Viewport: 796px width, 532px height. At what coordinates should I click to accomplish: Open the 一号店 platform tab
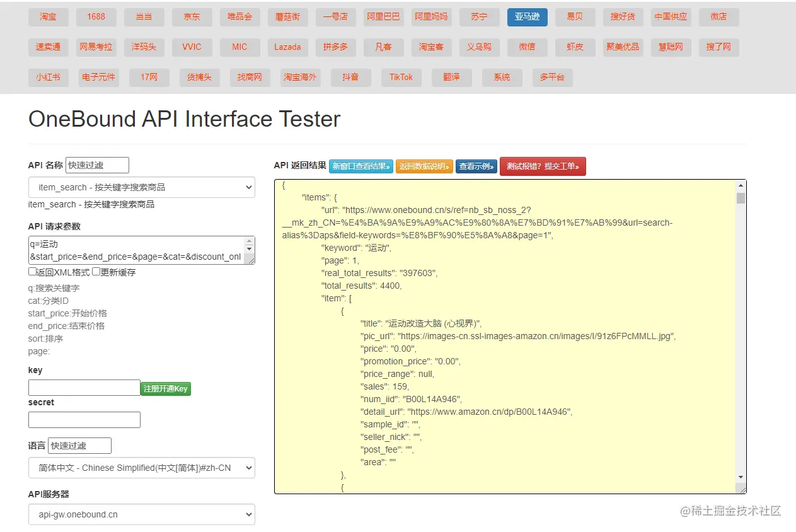(x=336, y=17)
